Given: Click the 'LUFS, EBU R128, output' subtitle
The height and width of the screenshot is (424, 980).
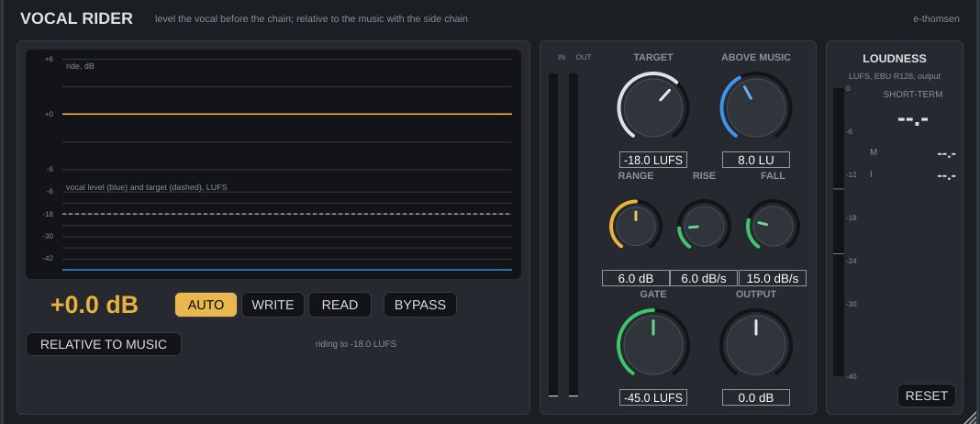Looking at the screenshot, I should tap(895, 76).
